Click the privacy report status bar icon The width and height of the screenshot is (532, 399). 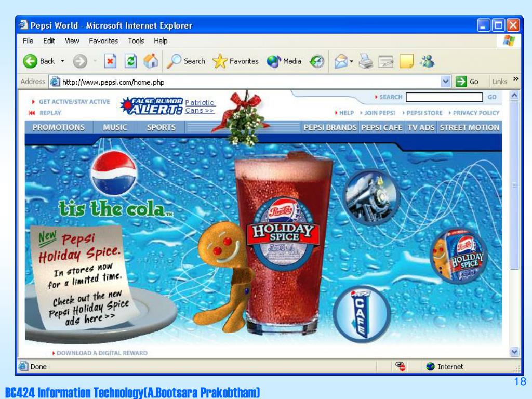click(401, 366)
